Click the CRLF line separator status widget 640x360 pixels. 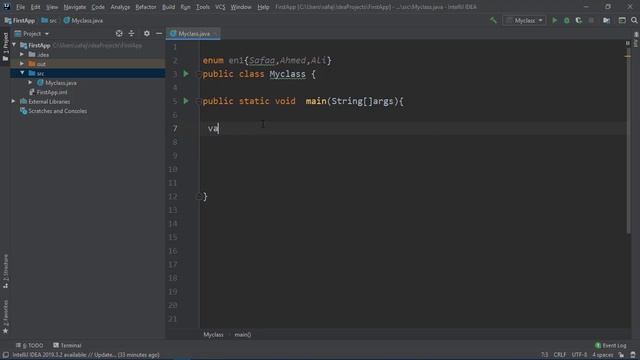point(560,355)
